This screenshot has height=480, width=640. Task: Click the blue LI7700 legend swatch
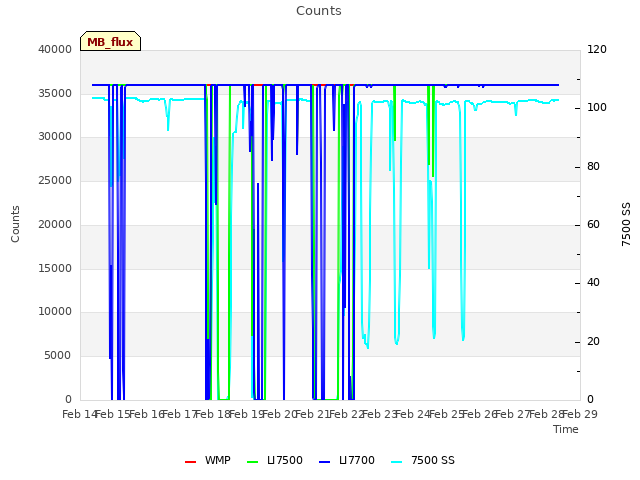tap(324, 462)
